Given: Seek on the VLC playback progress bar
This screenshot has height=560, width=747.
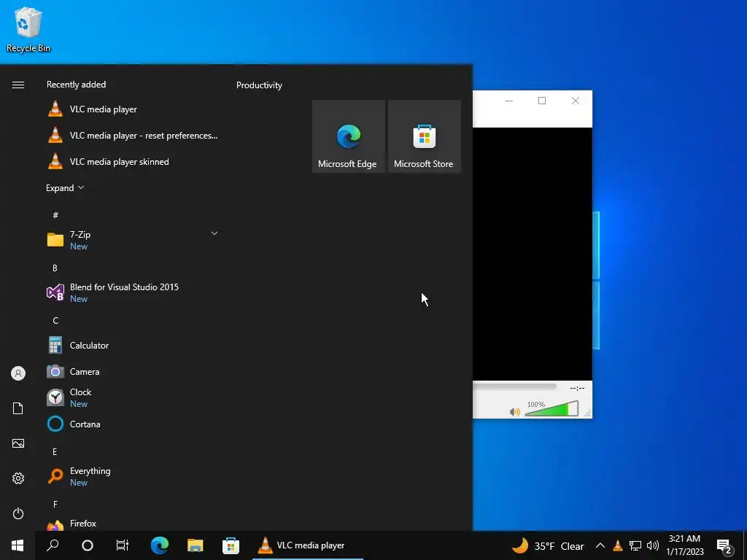Looking at the screenshot, I should click(514, 386).
